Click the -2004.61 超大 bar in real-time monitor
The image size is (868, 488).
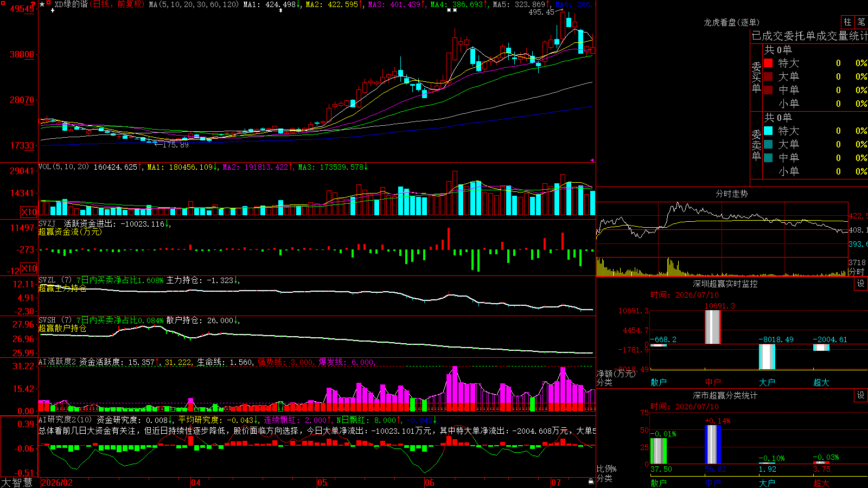(x=821, y=348)
